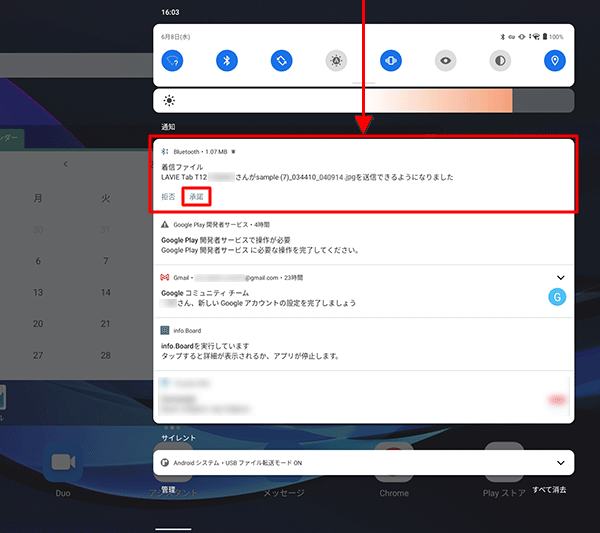Image resolution: width=600 pixels, height=533 pixels.
Task: Toggle the Bluetooth quick setting
Action: [x=227, y=60]
